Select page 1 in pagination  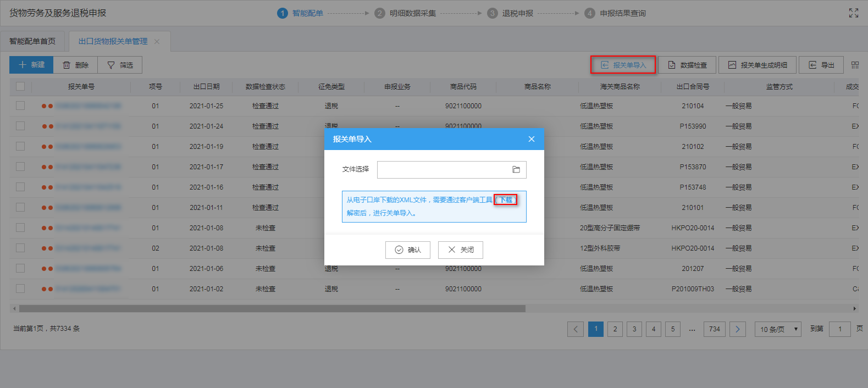pyautogui.click(x=596, y=329)
